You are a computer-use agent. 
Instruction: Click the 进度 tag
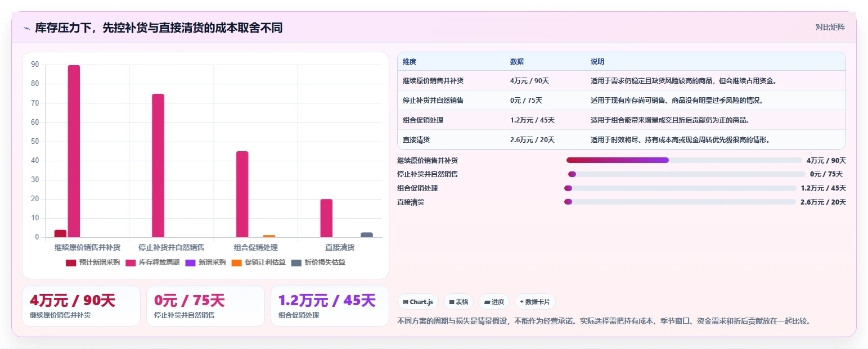(x=494, y=302)
